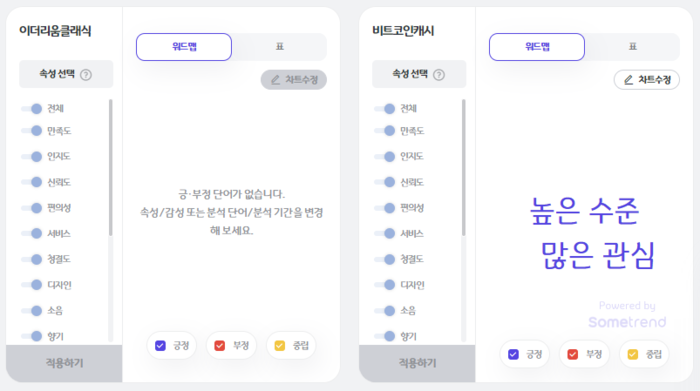Screen dimensions: 700x391
Task: Uncheck the 긍정 checkbox under 비트코인캐시
Action: [x=513, y=354]
